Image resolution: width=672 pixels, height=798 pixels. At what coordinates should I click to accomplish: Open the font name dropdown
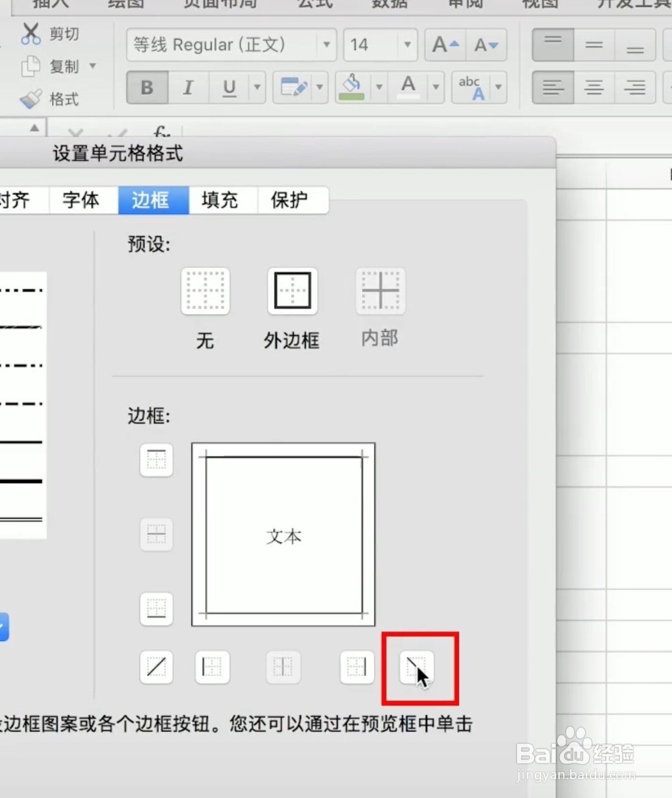click(x=326, y=45)
